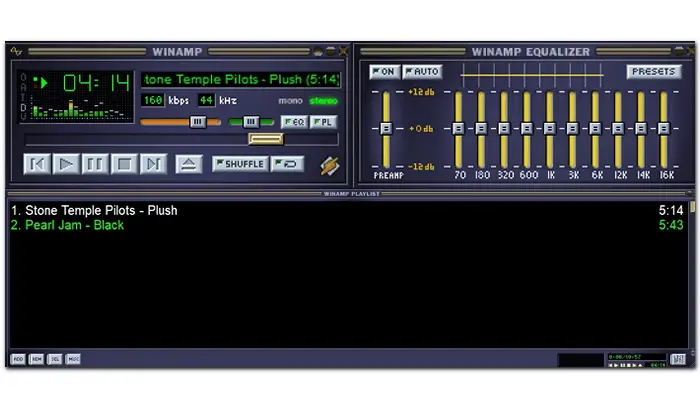Toggle equalizer AUTO mode
The height and width of the screenshot is (407, 700).
click(422, 72)
